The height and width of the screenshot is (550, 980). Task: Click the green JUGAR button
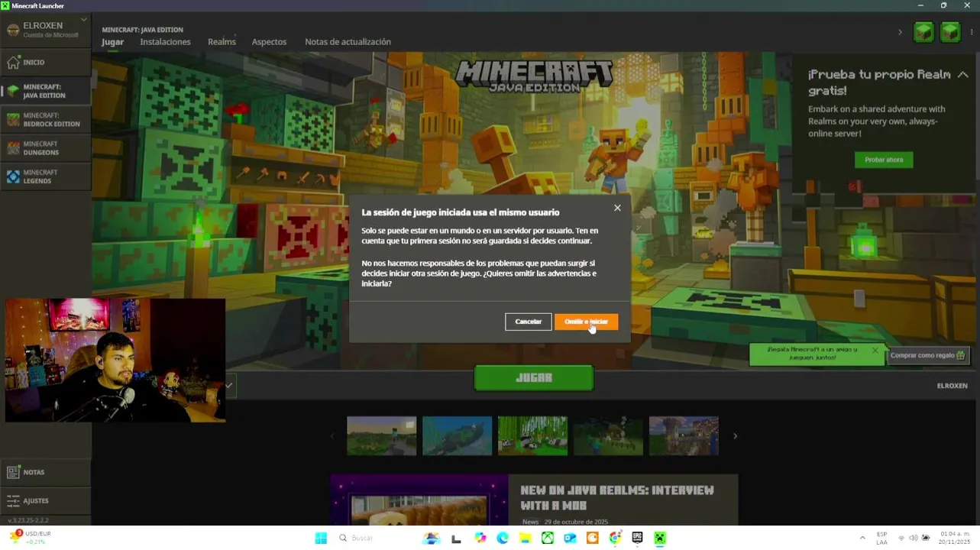click(533, 377)
